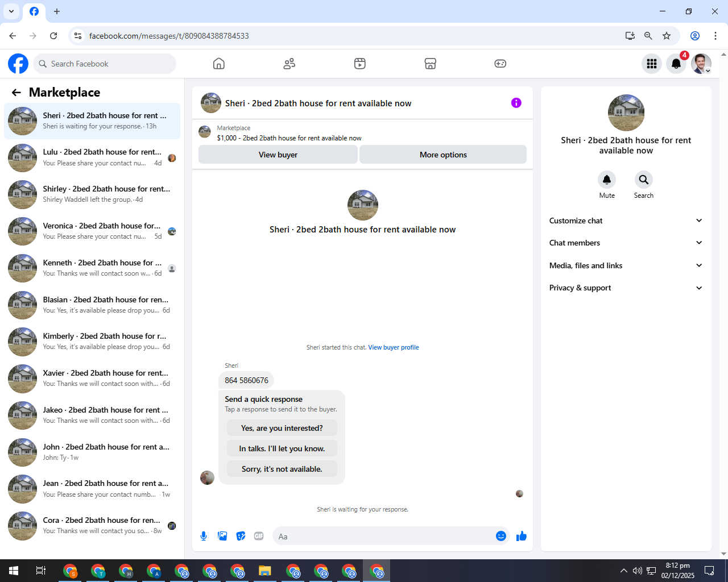
Task: Open Cora conversation in list
Action: (x=92, y=526)
